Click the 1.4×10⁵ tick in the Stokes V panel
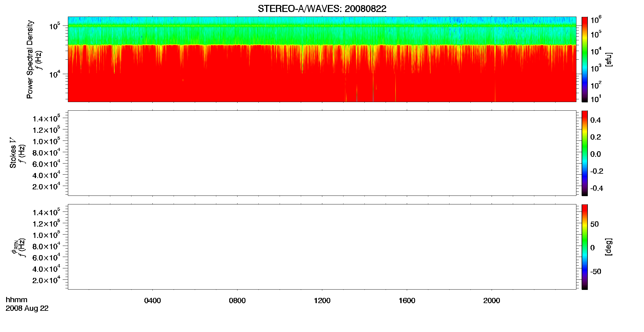The image size is (644, 332). tap(46, 119)
